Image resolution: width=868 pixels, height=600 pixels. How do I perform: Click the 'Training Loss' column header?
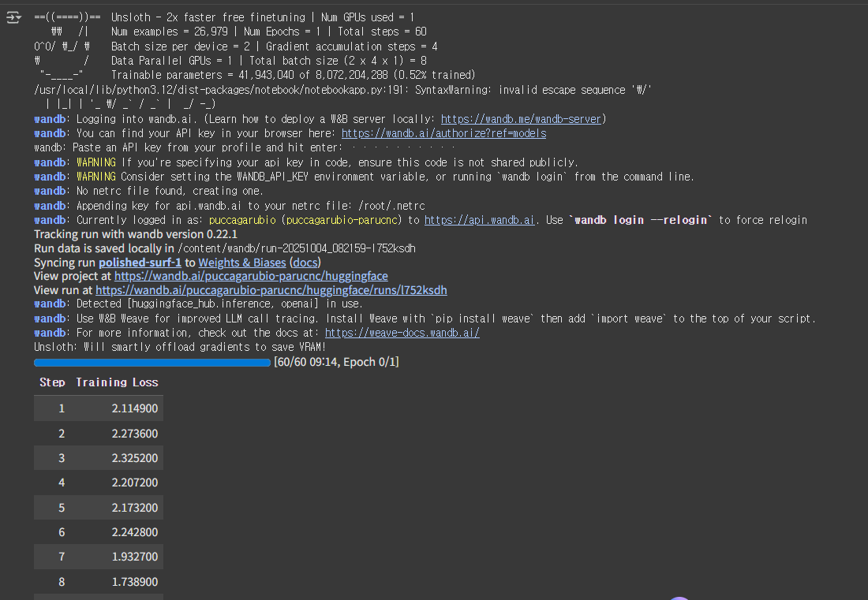pos(117,382)
